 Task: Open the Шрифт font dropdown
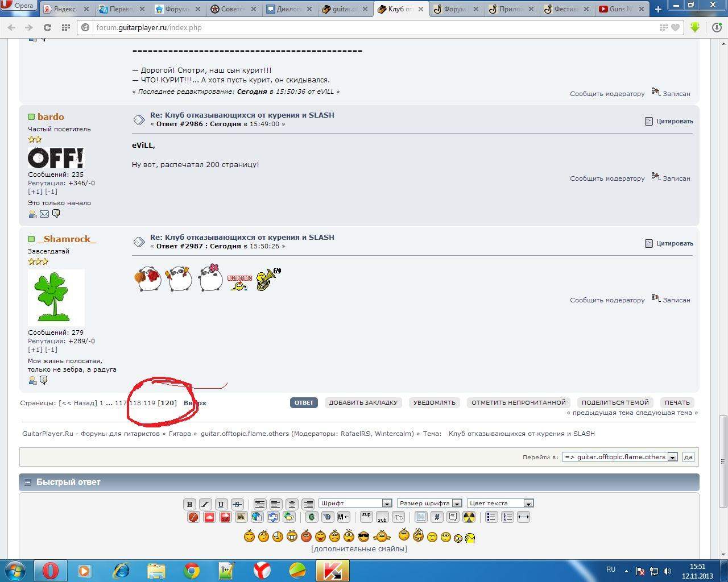coord(355,504)
